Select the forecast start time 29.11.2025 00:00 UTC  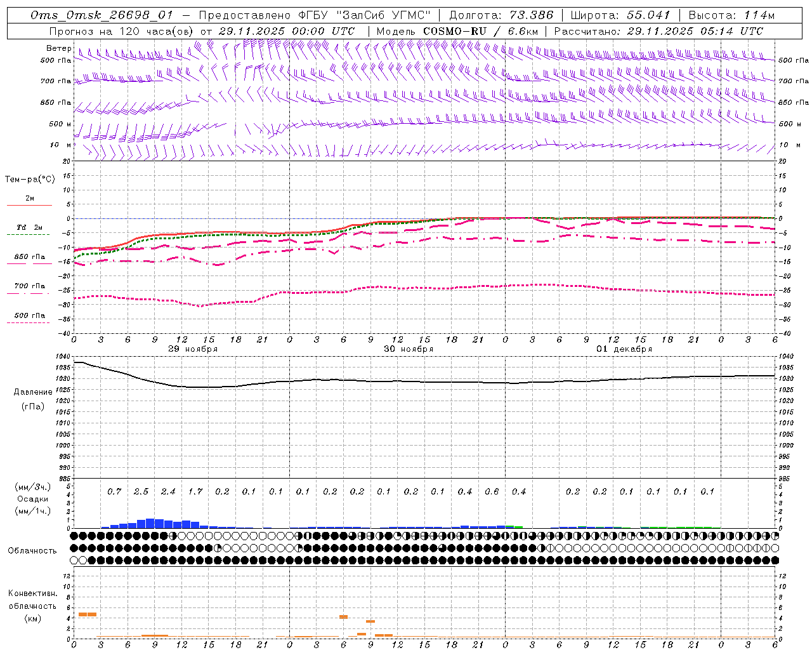(x=287, y=31)
